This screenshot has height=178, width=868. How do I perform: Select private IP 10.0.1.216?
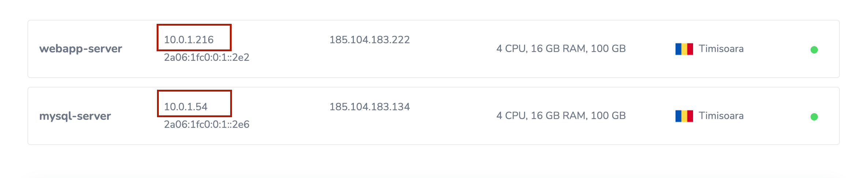(188, 40)
